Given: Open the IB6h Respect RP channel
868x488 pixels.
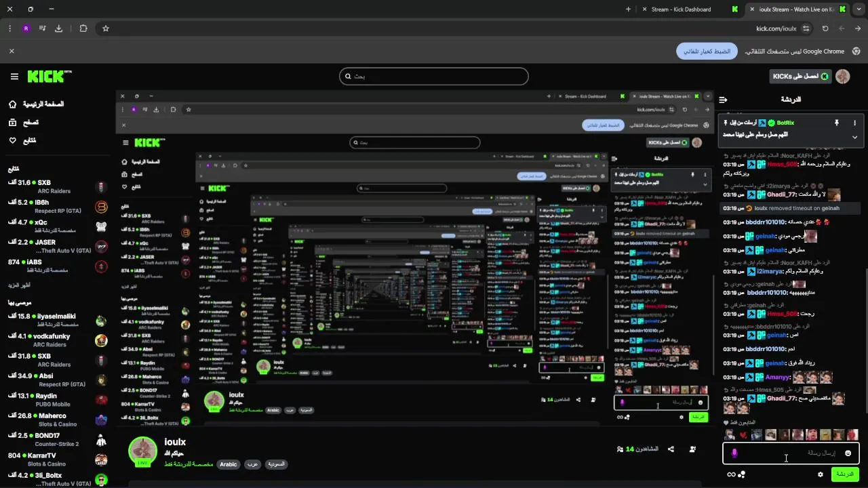Looking at the screenshot, I should click(x=57, y=206).
